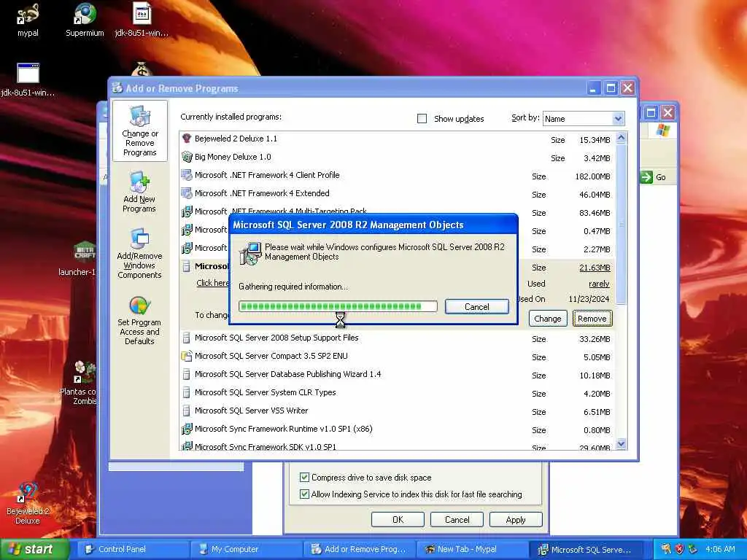Uncheck Allow Indexing Service to index this disk

(x=304, y=494)
